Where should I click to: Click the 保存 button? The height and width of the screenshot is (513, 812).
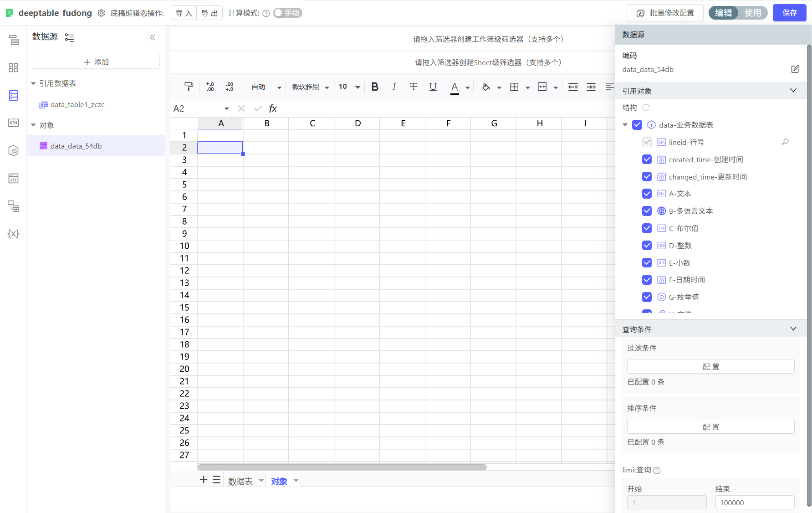point(789,13)
